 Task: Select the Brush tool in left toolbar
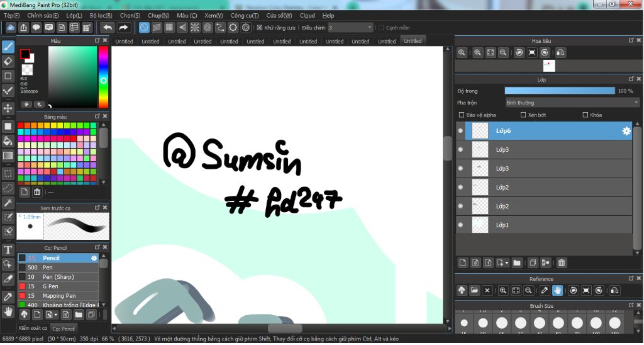8,47
